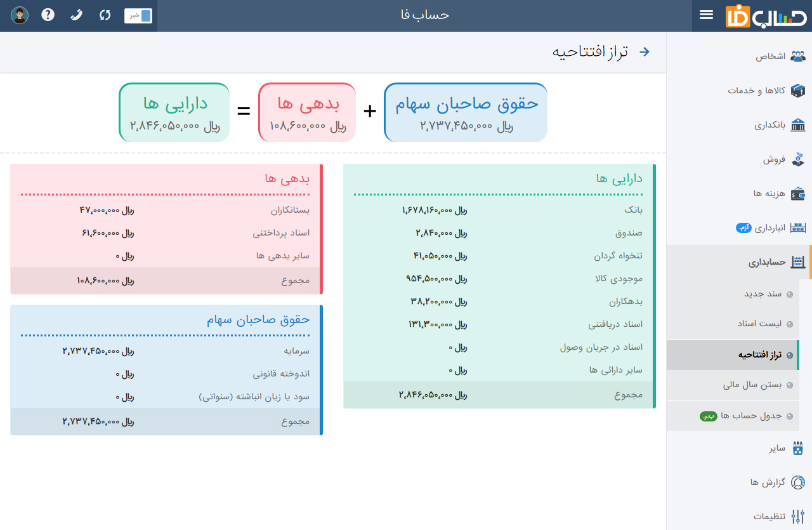812x530 pixels.
Task: Click the موجودی کالا row
Action: click(498, 279)
